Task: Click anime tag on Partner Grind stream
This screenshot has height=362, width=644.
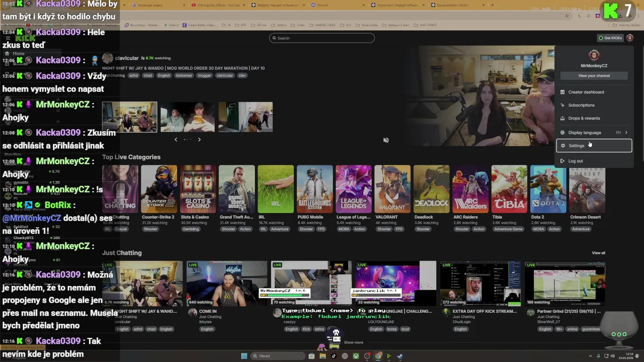Action: (x=573, y=329)
